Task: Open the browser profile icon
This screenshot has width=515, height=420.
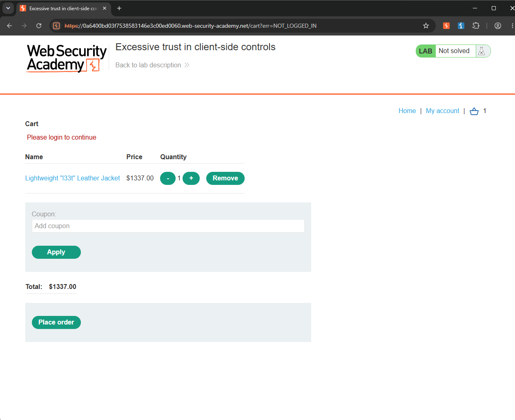Action: pyautogui.click(x=498, y=26)
